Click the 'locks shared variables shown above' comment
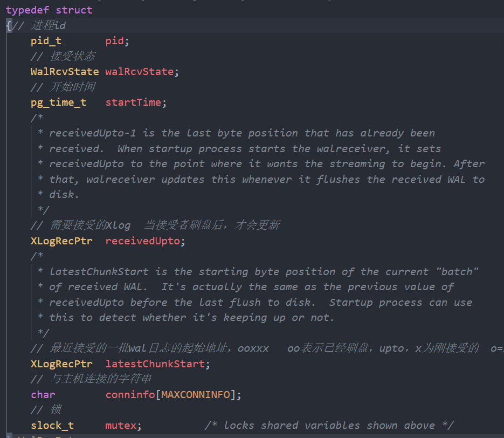Screen dimensions: 504x438 click(329, 426)
